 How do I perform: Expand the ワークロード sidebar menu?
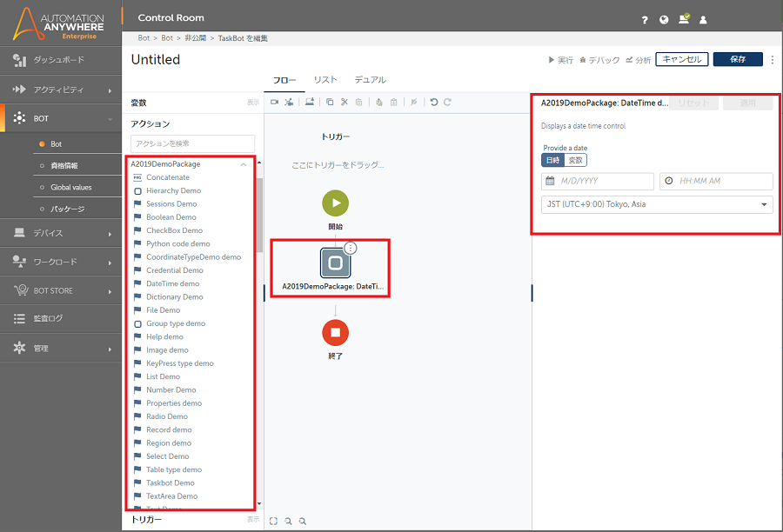[61, 262]
